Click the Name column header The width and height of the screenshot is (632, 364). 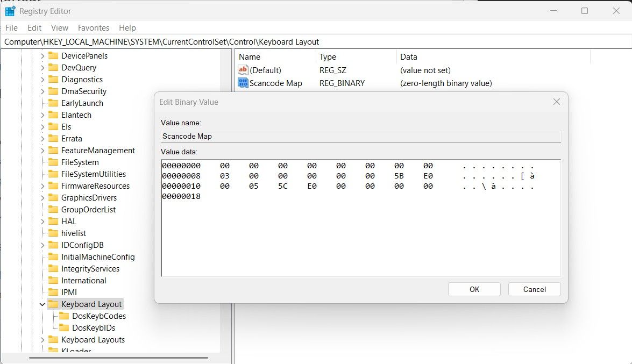[275, 57]
